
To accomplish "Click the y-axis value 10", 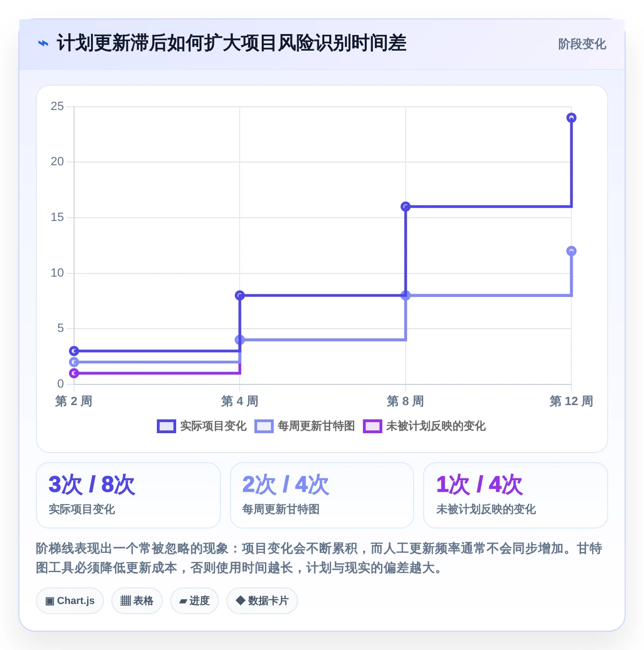I will (x=57, y=273).
